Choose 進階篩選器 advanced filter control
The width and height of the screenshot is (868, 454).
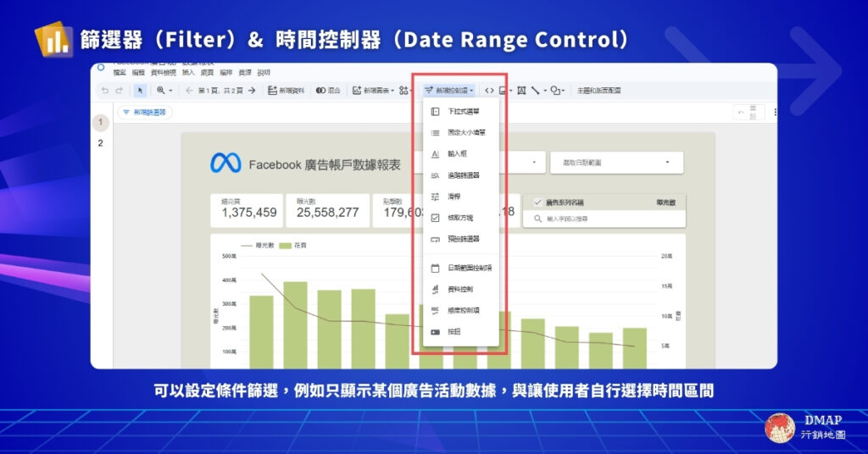(460, 175)
